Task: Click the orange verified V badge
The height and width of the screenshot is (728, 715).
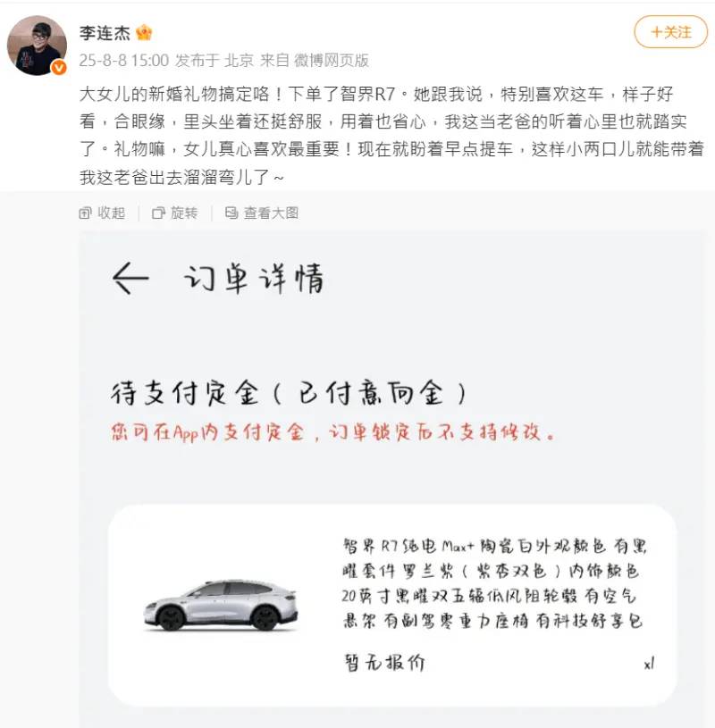Action: (x=58, y=68)
